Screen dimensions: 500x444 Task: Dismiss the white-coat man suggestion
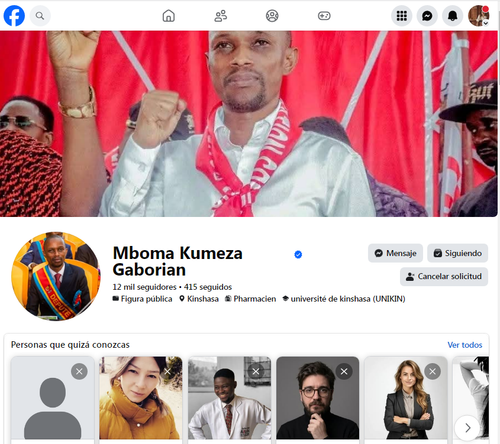click(x=256, y=371)
